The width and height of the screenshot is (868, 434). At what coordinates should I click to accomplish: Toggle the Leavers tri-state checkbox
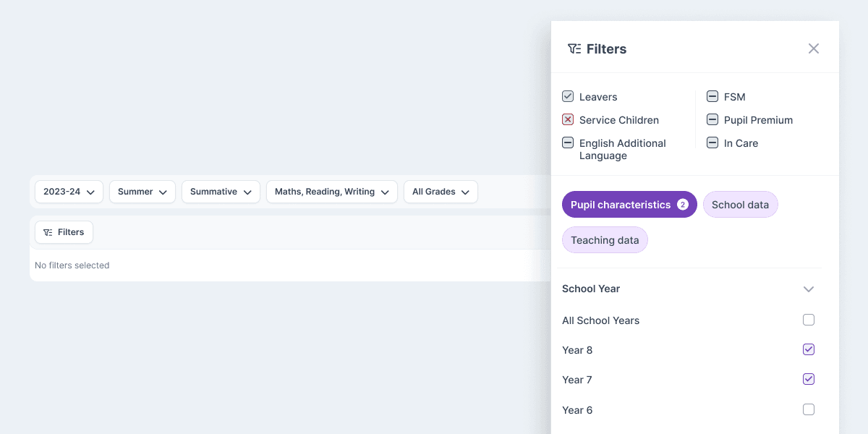(568, 96)
